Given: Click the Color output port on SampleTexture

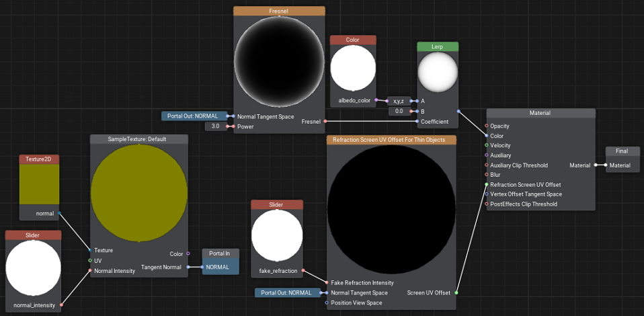Looking at the screenshot, I should click(x=188, y=253).
